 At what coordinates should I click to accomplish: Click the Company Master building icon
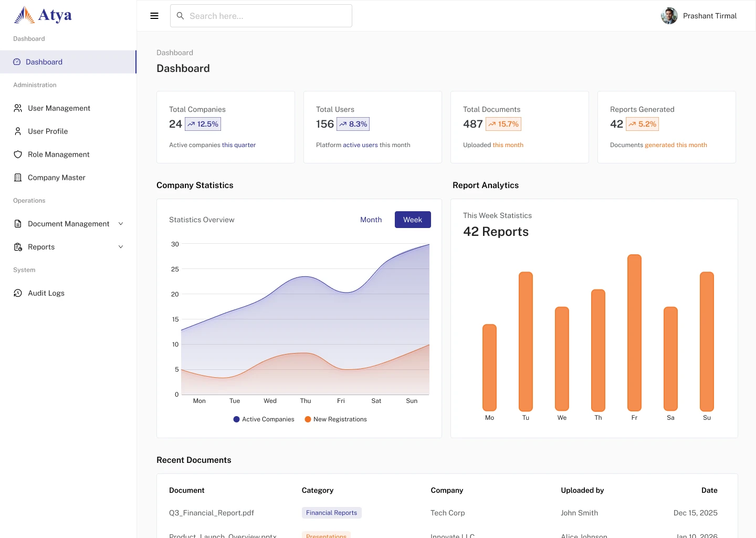coord(18,178)
